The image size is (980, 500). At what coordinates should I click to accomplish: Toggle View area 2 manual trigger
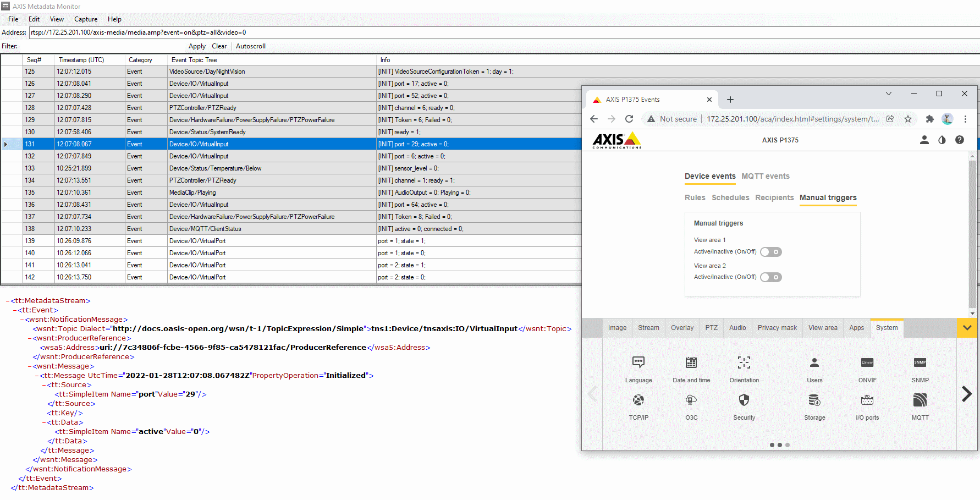(x=771, y=277)
